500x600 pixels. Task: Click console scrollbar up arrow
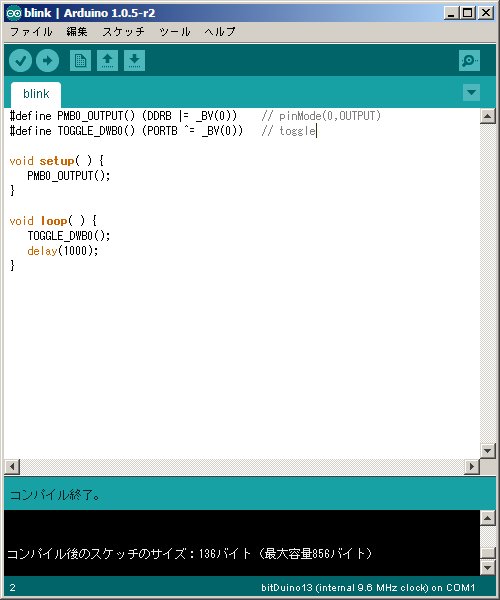[x=487, y=518]
